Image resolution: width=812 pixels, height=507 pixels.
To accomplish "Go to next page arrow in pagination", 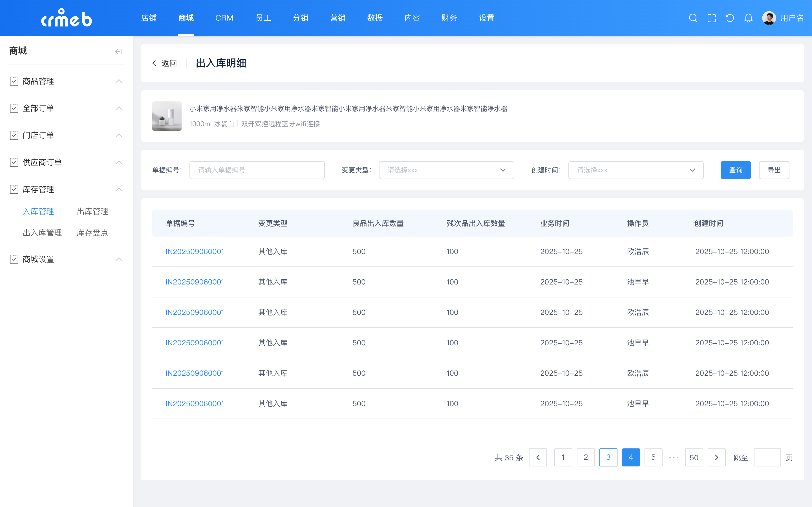I will tap(716, 457).
